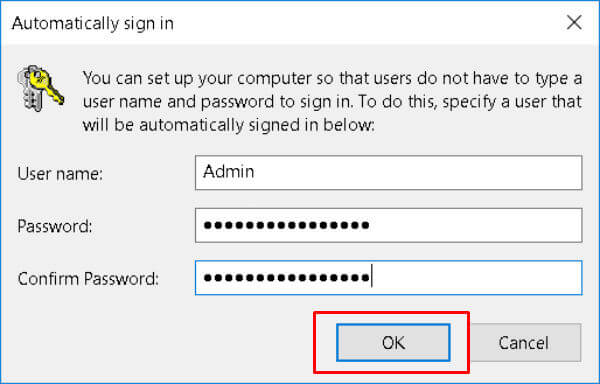Click the yellow keys icon
Screen dimensions: 600x384
[x=41, y=89]
